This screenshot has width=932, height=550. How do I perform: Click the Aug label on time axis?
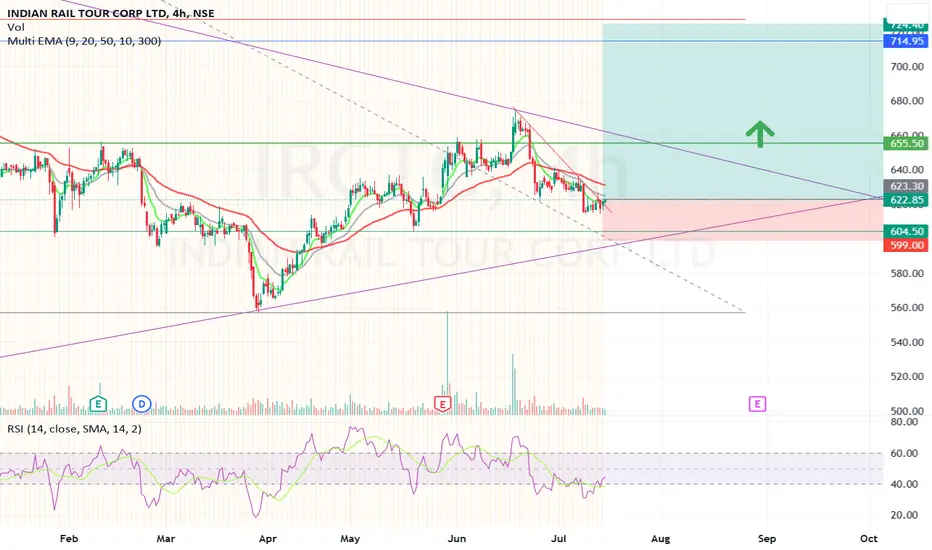pyautogui.click(x=660, y=539)
